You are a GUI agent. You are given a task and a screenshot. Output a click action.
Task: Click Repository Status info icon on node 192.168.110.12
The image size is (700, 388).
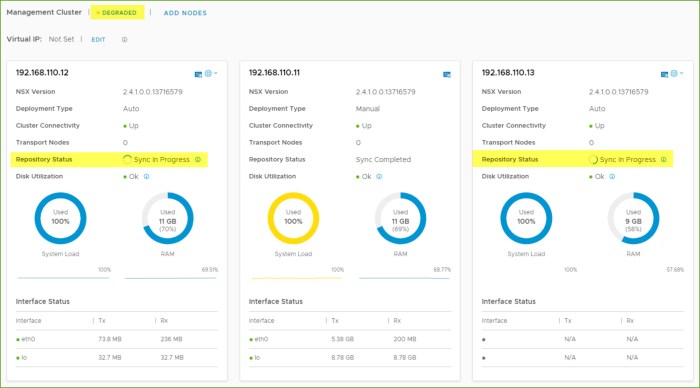198,159
